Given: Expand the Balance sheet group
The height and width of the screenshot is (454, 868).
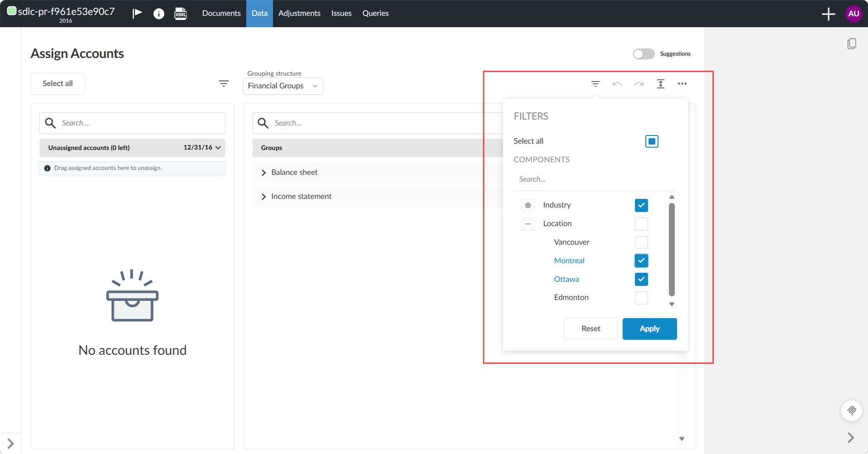Looking at the screenshot, I should [263, 173].
